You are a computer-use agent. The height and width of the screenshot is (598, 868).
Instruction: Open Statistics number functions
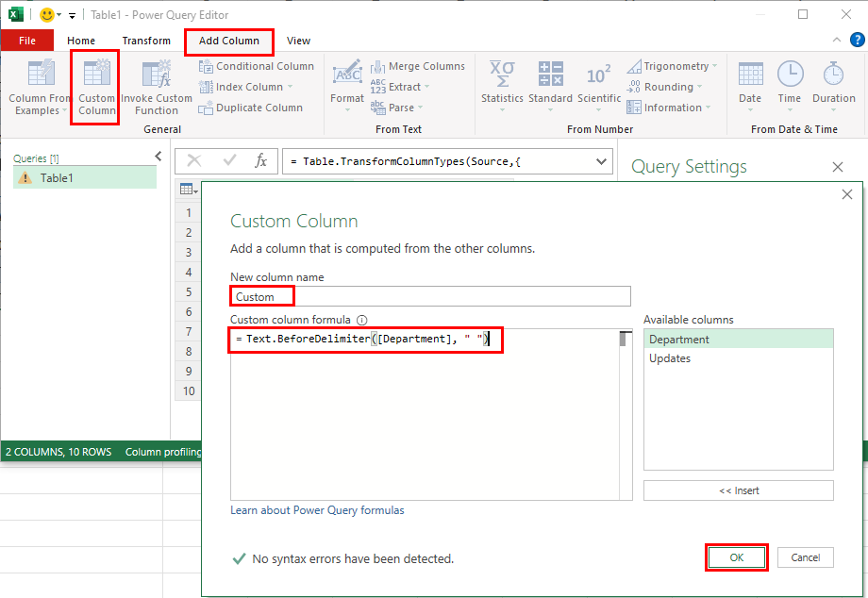click(x=502, y=86)
